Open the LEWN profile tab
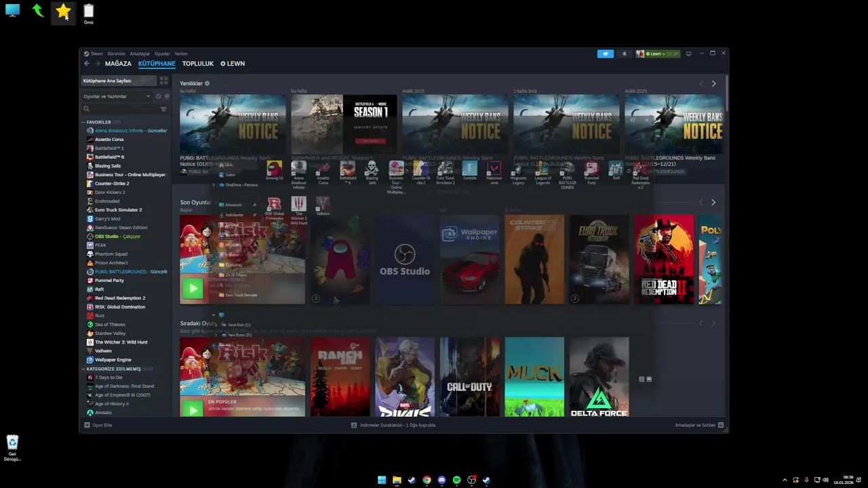 click(x=233, y=64)
